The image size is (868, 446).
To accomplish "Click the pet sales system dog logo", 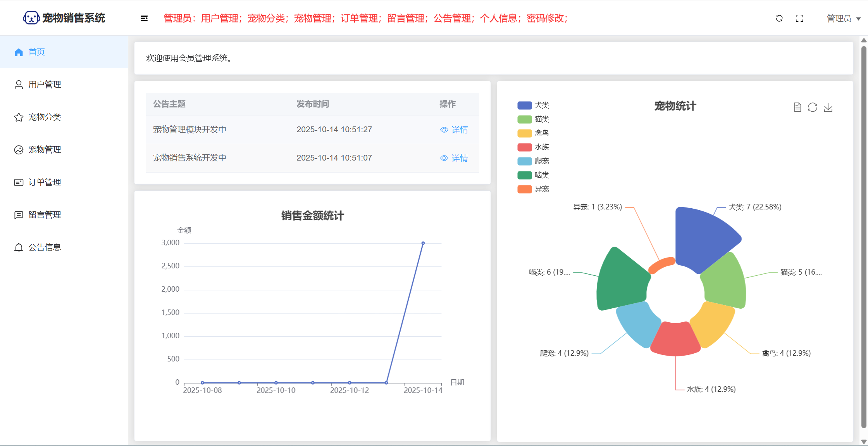I will 31,18.
